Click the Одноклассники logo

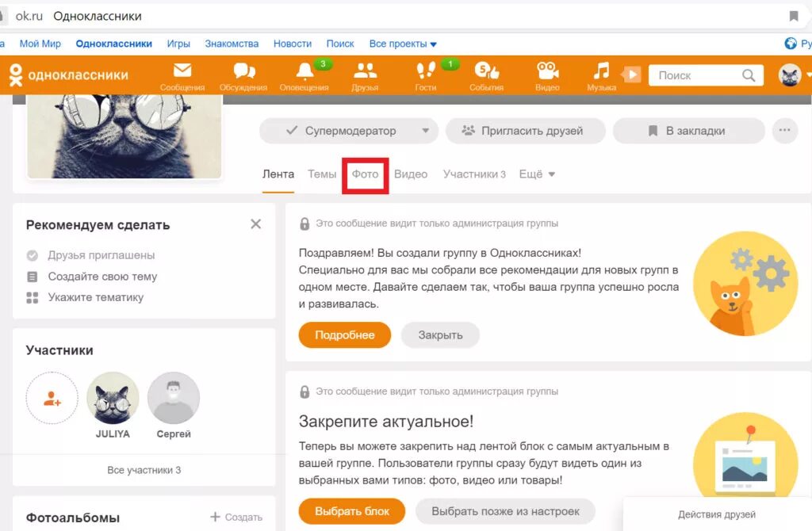pyautogui.click(x=74, y=74)
